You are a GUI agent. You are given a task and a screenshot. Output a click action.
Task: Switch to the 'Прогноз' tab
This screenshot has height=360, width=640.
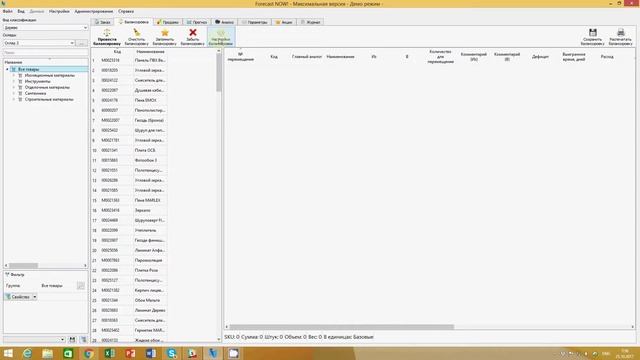pyautogui.click(x=197, y=22)
